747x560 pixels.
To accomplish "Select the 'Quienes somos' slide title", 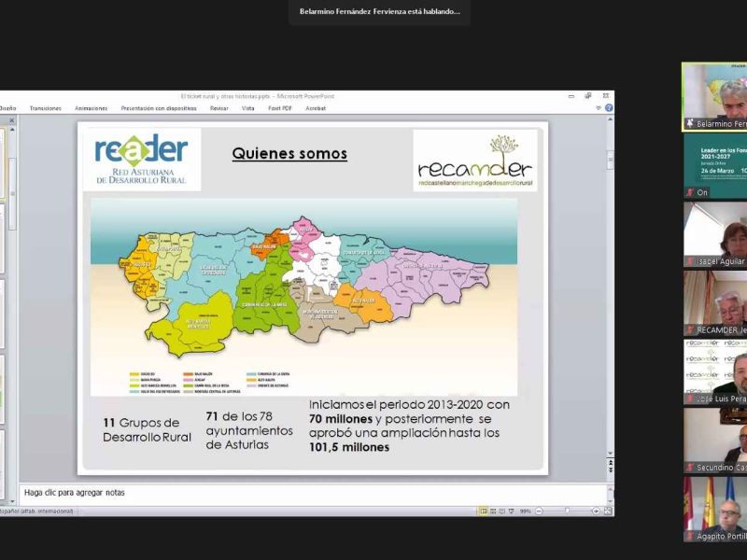I will [289, 153].
